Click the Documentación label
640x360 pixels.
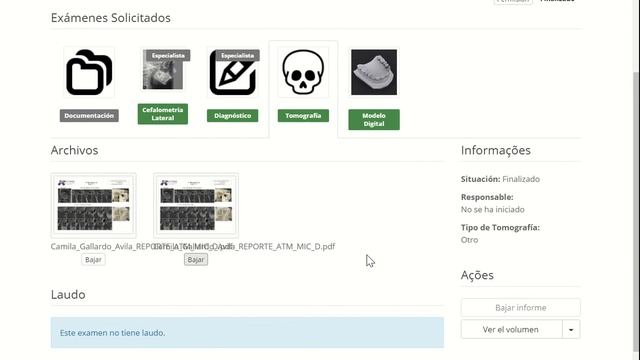pos(89,116)
